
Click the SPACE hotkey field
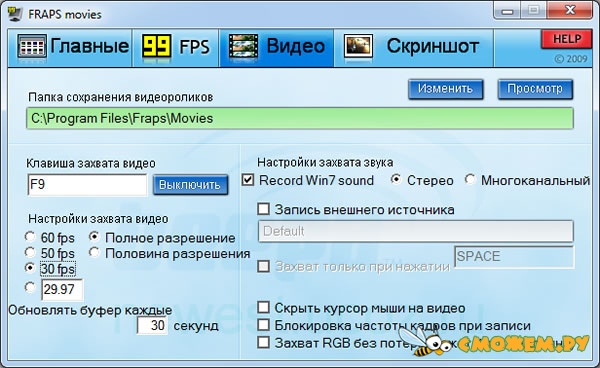point(514,256)
